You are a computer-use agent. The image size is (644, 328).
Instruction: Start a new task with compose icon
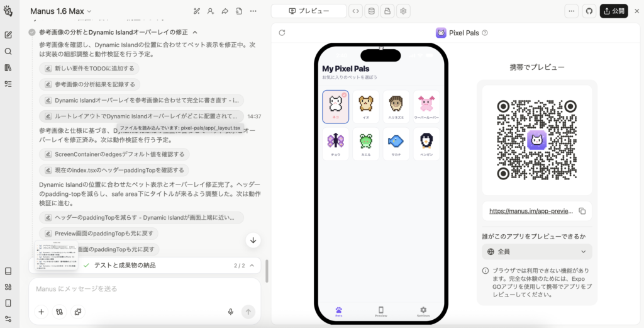click(x=8, y=35)
